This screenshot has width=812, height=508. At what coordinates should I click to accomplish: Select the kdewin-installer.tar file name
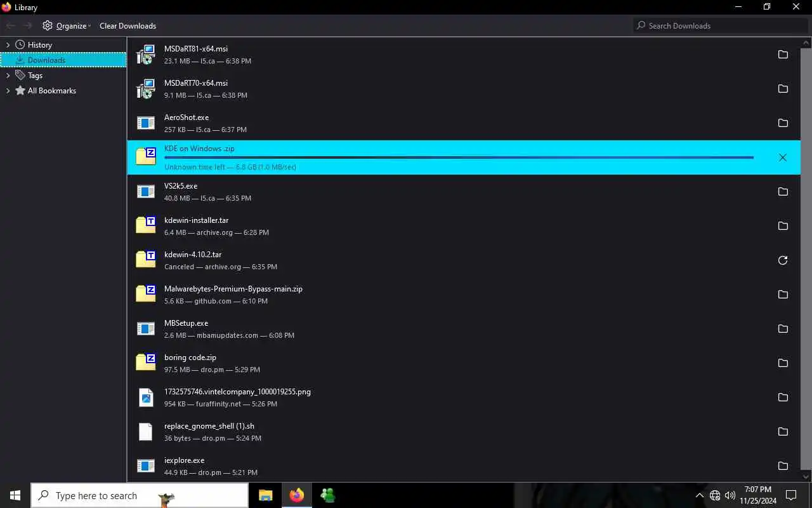pos(197,220)
